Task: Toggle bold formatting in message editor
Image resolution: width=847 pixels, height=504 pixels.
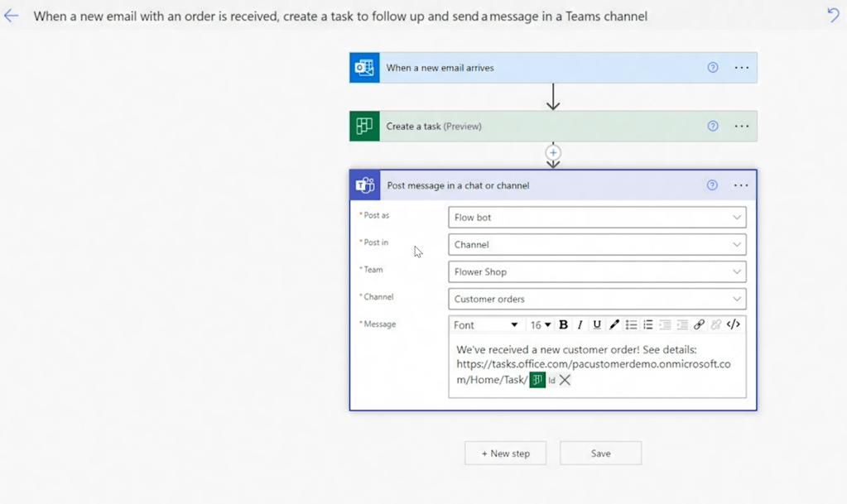Action: [x=563, y=325]
